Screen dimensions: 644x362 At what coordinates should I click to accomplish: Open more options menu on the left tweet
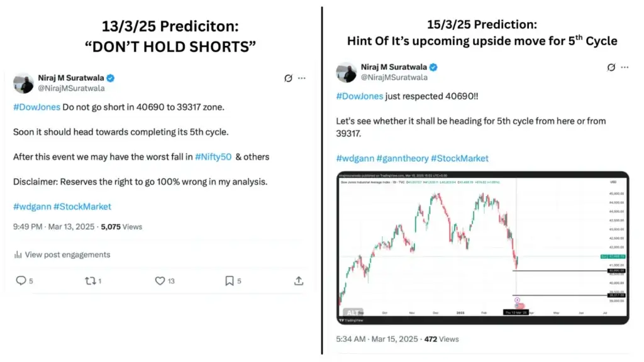point(301,78)
